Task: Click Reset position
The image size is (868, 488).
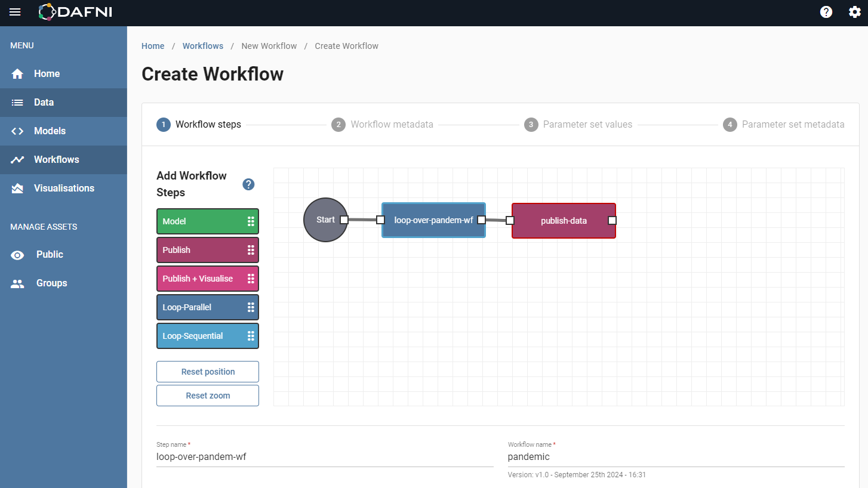Action: 207,372
